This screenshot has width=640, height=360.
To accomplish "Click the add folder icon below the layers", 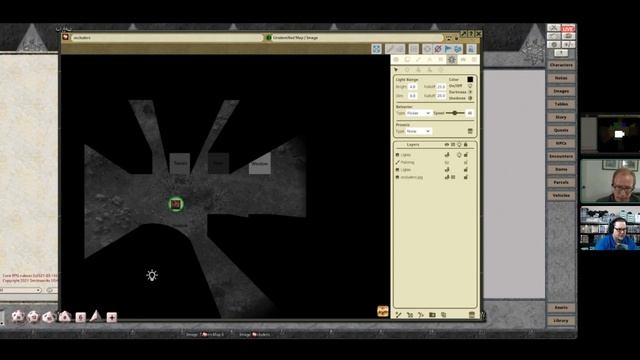I will click(x=432, y=315).
